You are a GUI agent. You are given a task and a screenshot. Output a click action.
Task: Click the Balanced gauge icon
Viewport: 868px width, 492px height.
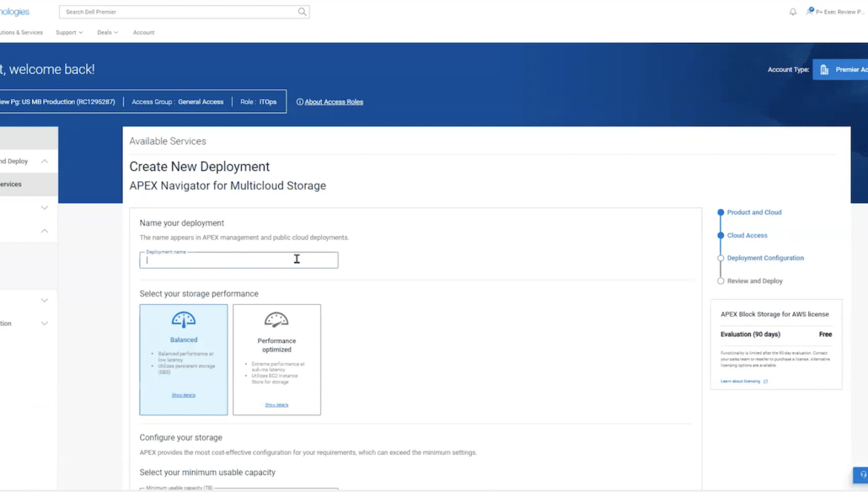coord(183,319)
